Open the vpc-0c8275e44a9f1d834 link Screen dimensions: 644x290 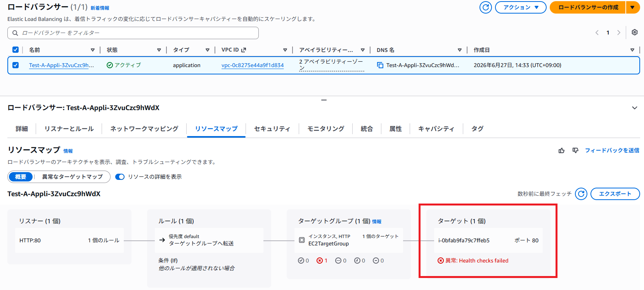click(253, 65)
